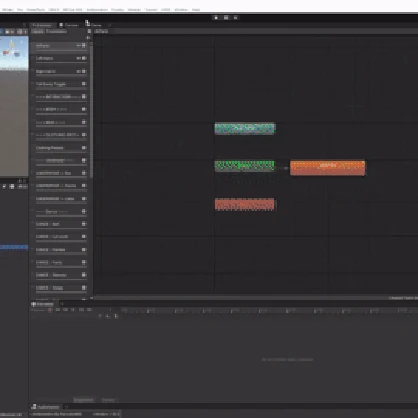Select the teal Any State node
Viewport: 418px width, 418px height.
click(x=245, y=128)
